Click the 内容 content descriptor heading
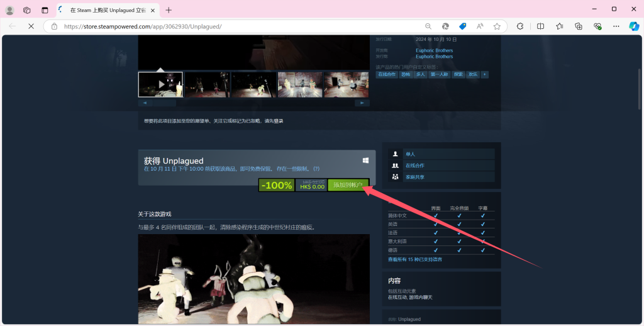The image size is (644, 326). pos(394,280)
